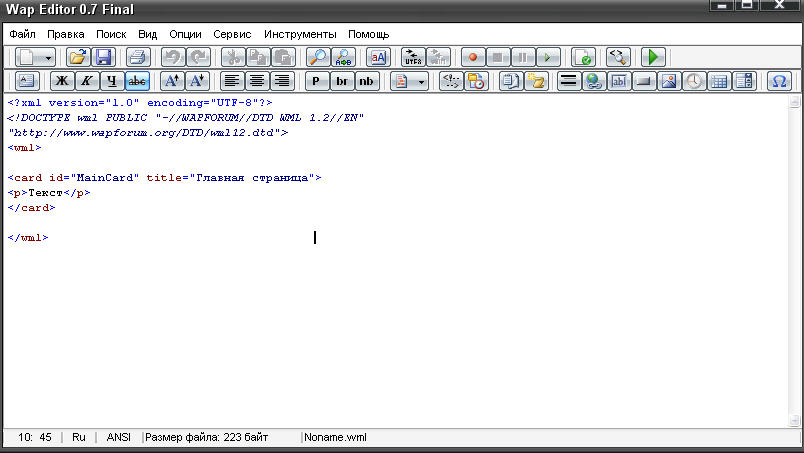The height and width of the screenshot is (453, 804).
Task: Place cursor in the <p>Текст</p> line
Action: coord(49,193)
